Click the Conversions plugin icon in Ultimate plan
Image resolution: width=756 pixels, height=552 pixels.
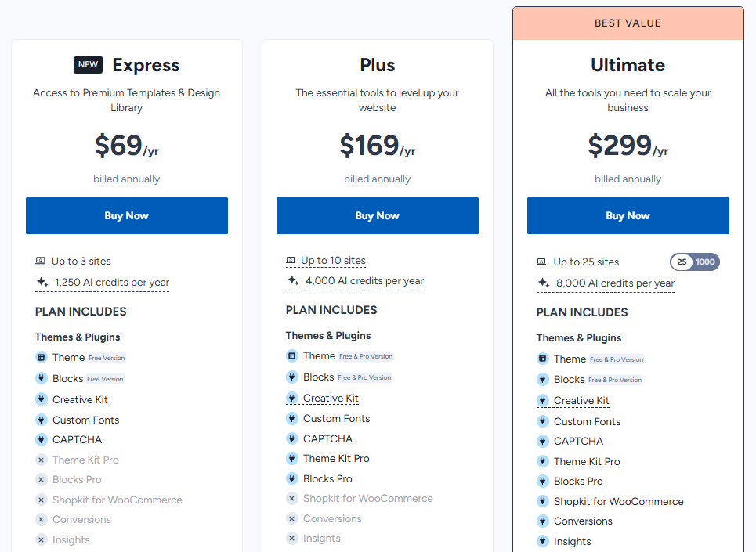click(x=543, y=521)
